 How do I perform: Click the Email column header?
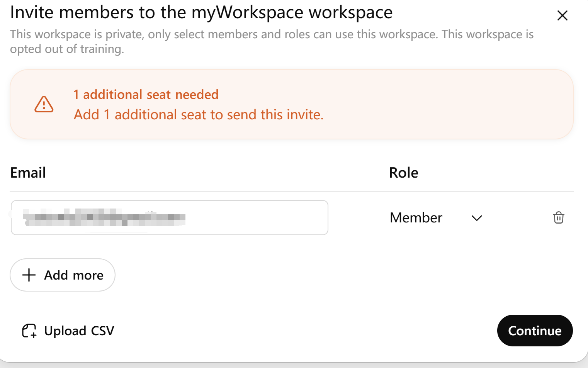[28, 173]
